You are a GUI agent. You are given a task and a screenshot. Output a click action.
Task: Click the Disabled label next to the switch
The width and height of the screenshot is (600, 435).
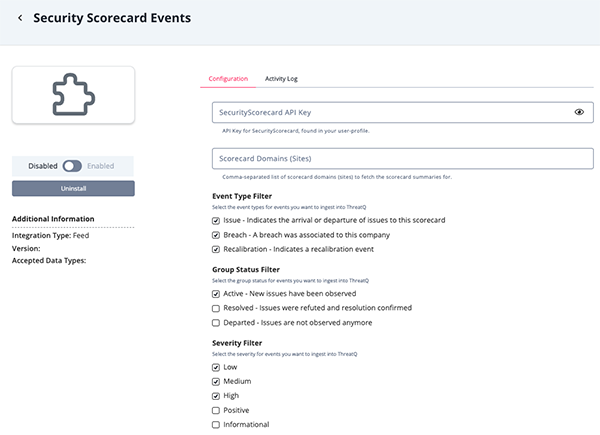43,166
